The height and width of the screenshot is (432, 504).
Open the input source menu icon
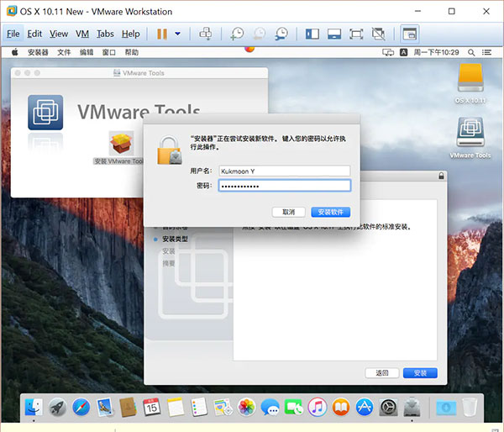404,52
